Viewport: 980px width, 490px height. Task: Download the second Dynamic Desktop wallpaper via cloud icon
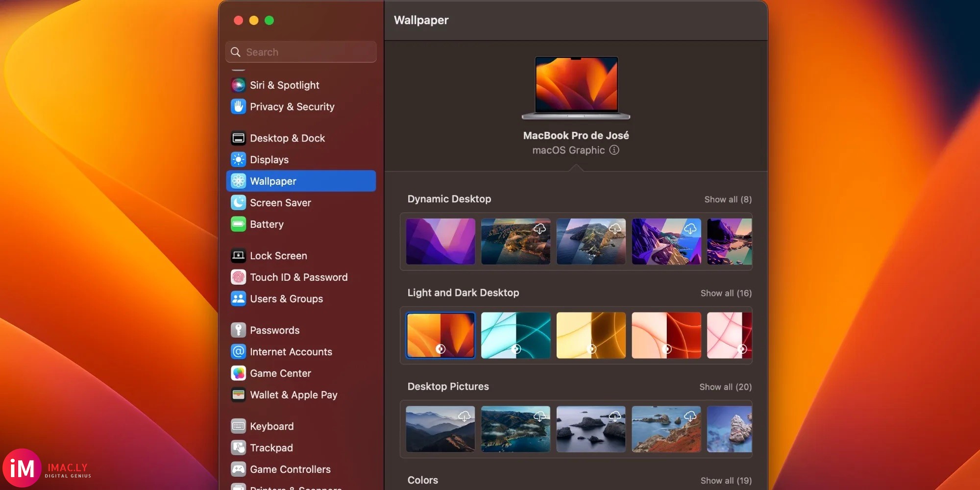(539, 228)
